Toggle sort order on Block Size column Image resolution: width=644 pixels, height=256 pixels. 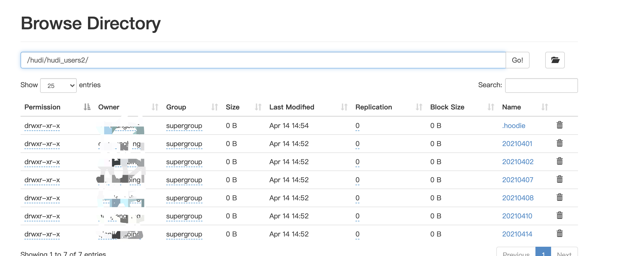(x=491, y=107)
